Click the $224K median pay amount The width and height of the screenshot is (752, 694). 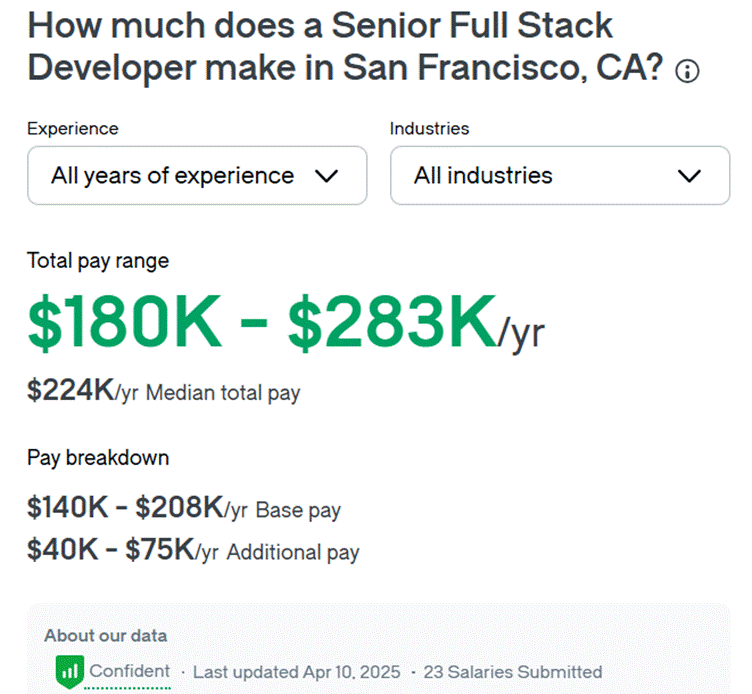(x=71, y=392)
